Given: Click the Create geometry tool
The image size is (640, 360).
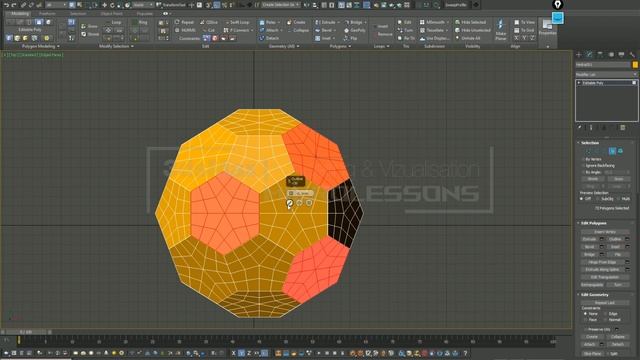Looking at the screenshot, I should [x=296, y=22].
